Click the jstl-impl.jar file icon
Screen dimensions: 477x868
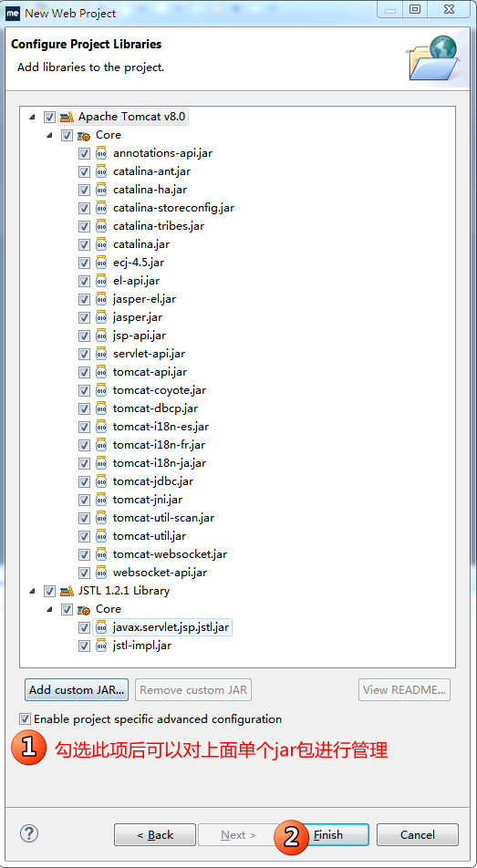pyautogui.click(x=101, y=646)
